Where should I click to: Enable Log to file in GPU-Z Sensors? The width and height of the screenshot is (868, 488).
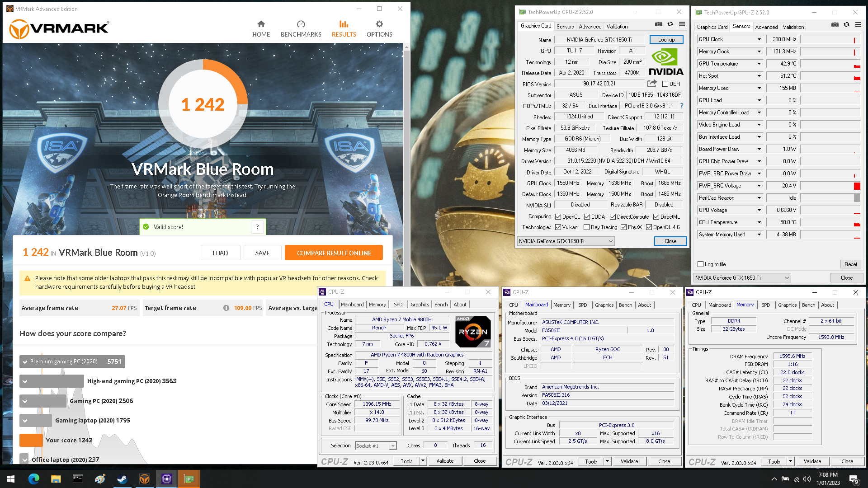(x=700, y=264)
